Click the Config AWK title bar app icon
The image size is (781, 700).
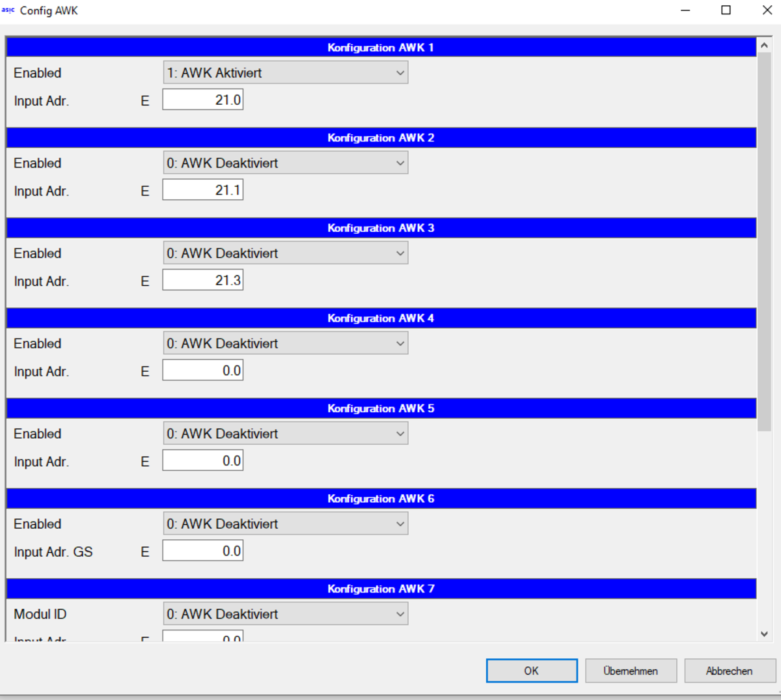tap(8, 10)
